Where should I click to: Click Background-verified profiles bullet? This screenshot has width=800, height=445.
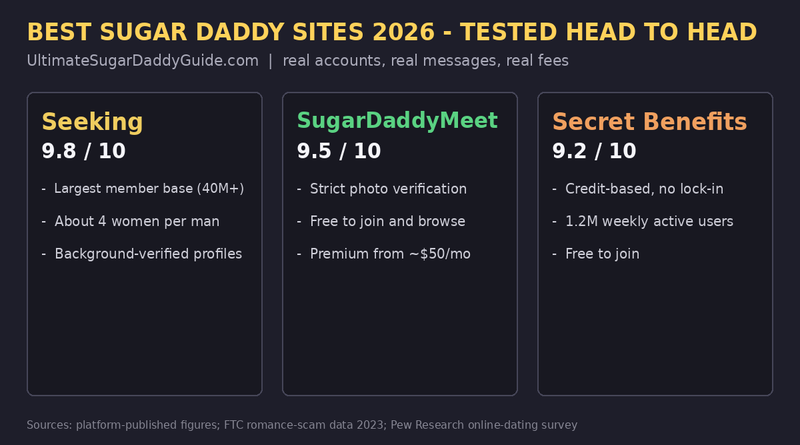point(148,254)
